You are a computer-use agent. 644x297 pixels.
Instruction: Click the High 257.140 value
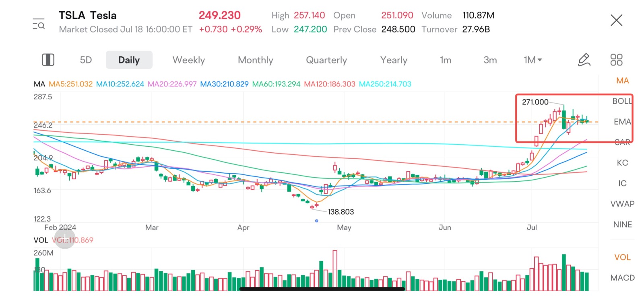(x=309, y=15)
